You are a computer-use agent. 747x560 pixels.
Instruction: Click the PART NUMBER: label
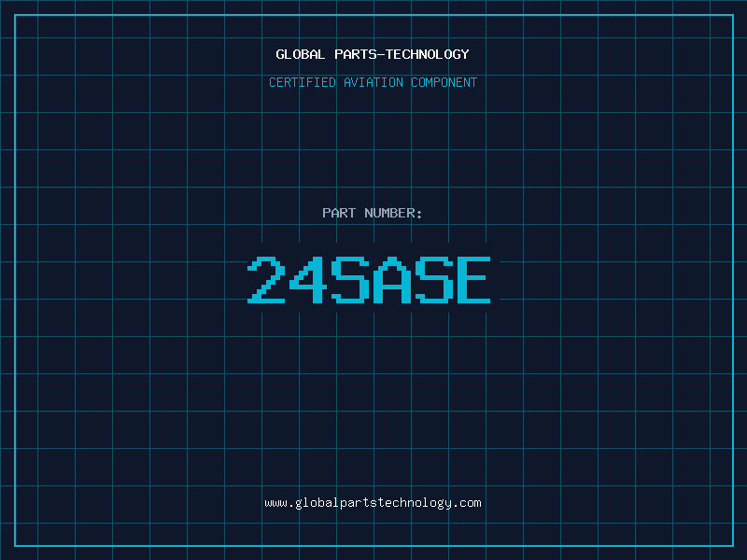tap(372, 213)
